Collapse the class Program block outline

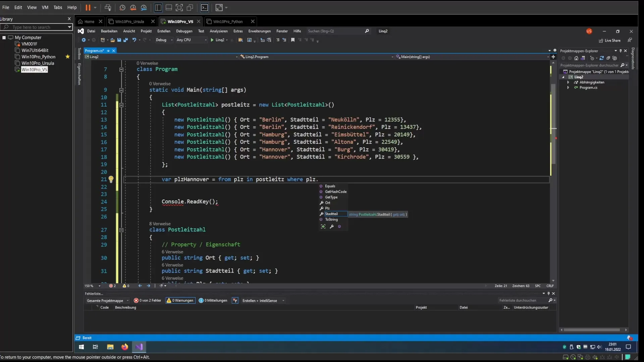click(x=121, y=69)
